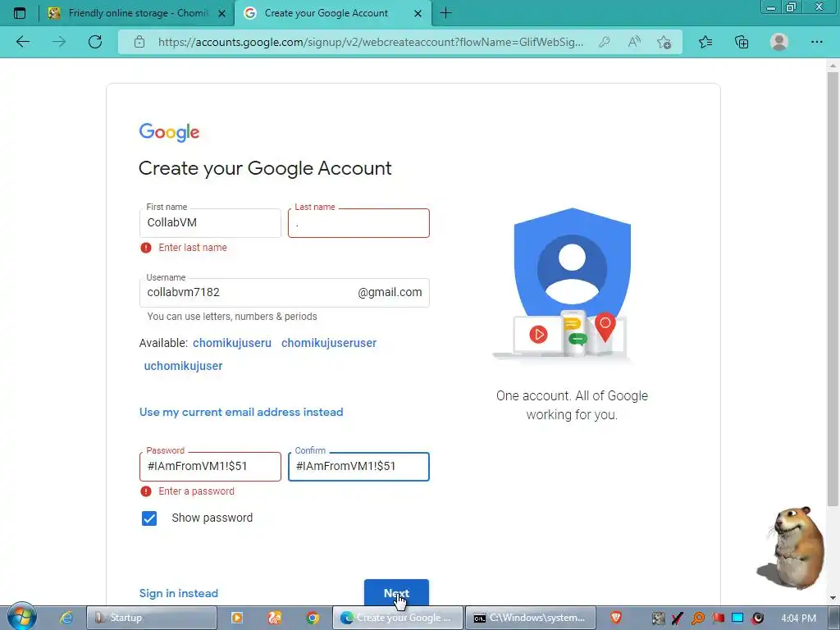Click the Username field
The width and height of the screenshot is (840, 630).
(x=285, y=293)
